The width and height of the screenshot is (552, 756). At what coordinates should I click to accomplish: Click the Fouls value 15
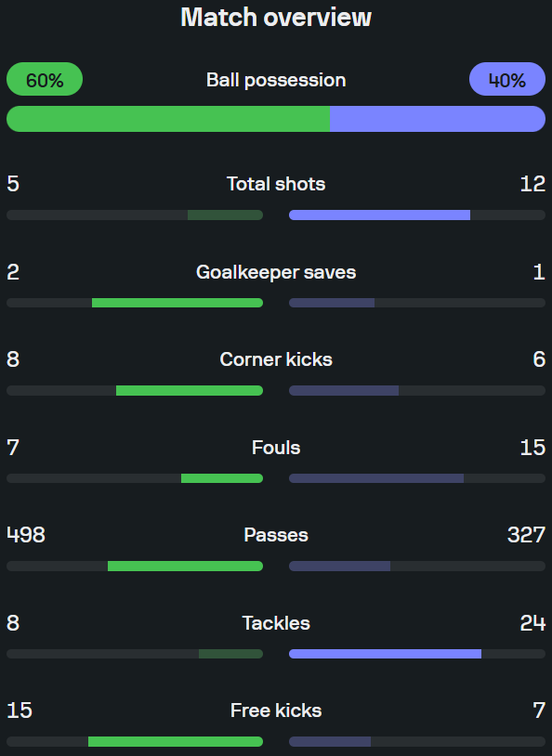[532, 448]
